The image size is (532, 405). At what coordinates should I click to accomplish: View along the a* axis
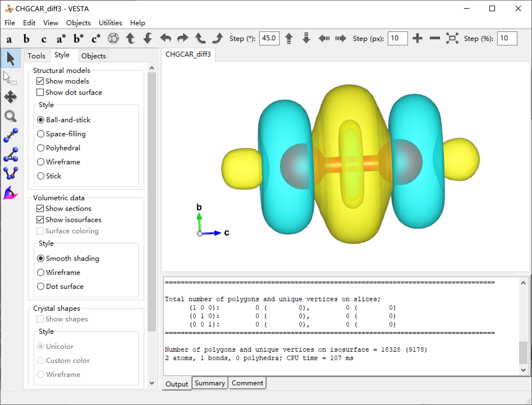click(61, 39)
